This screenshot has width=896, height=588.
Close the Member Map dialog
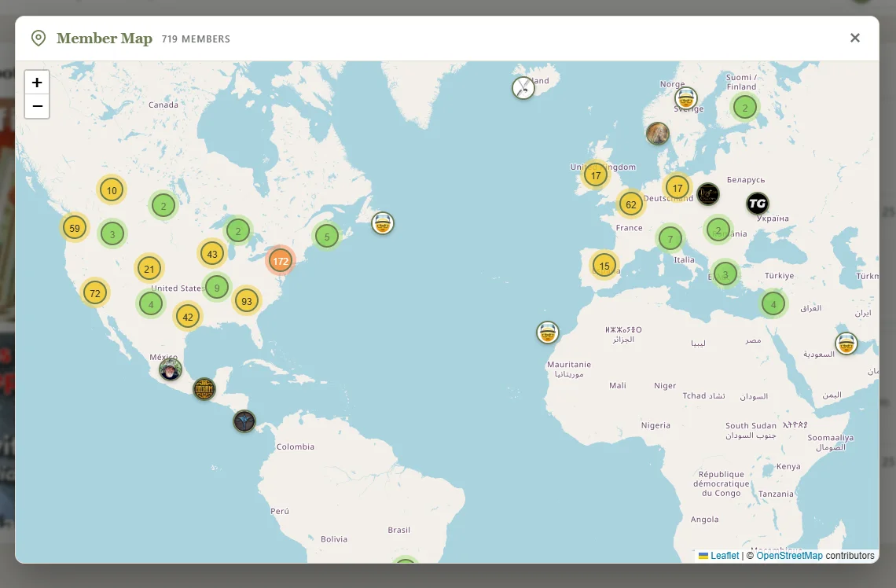coord(855,38)
